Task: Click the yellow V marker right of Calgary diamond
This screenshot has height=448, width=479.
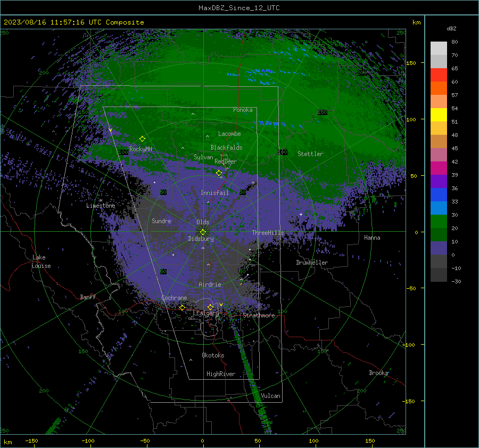Action: 221,305
